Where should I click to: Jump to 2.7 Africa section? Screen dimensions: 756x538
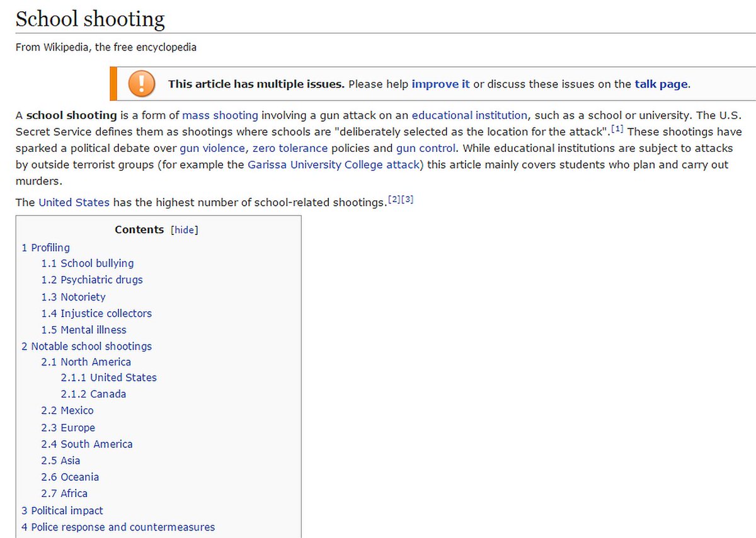click(64, 494)
